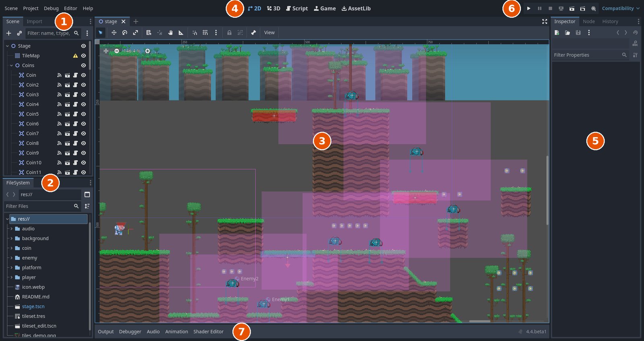Play the project with the Play button

(529, 8)
